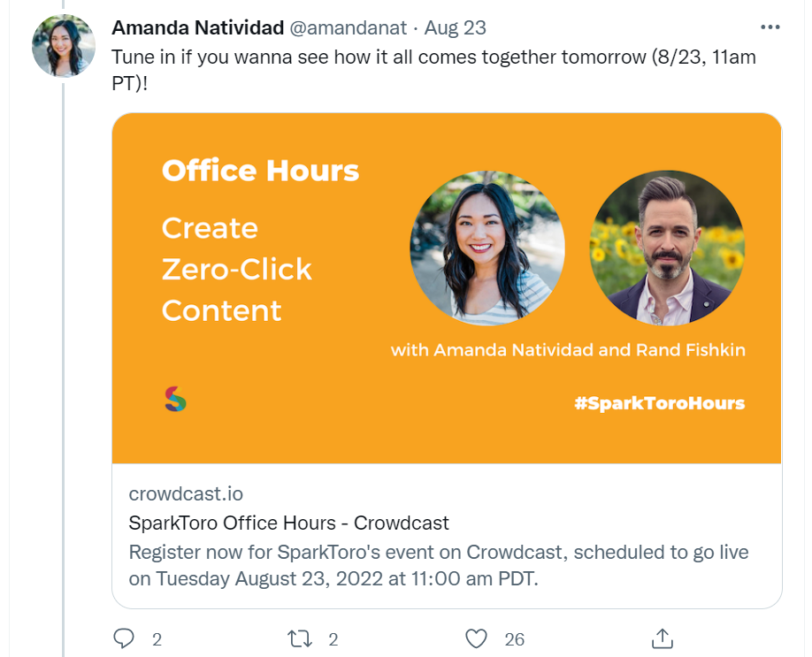Open SparkToro Office Hours - Crowdcast title
Viewport: 812px width, 657px height.
tap(288, 523)
